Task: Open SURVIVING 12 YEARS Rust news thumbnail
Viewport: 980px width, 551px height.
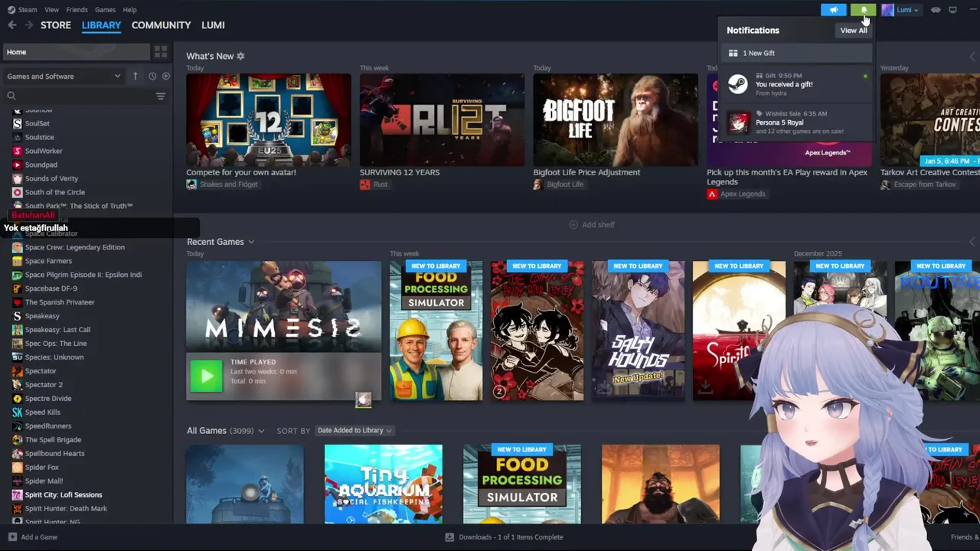Action: point(442,120)
